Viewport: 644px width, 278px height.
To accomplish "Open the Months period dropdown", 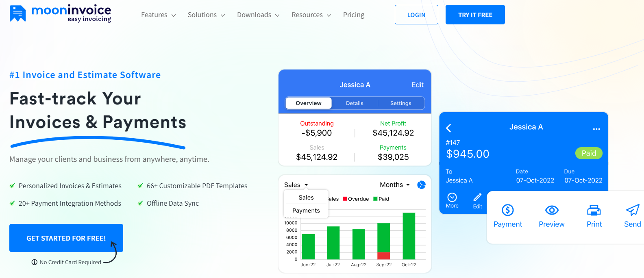I will coord(395,185).
